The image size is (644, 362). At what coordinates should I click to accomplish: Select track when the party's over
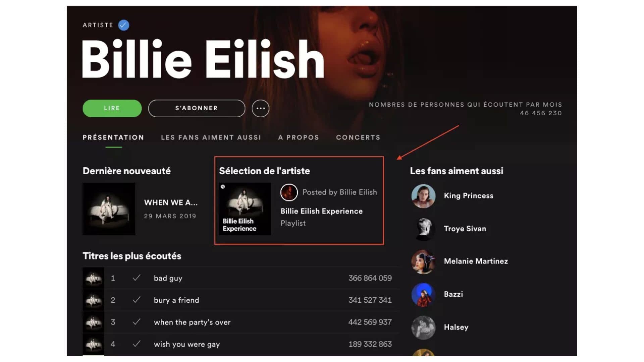(x=240, y=322)
